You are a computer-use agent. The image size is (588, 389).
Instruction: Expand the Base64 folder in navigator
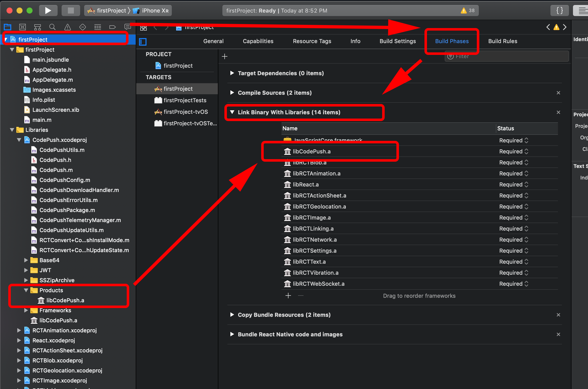(26, 260)
